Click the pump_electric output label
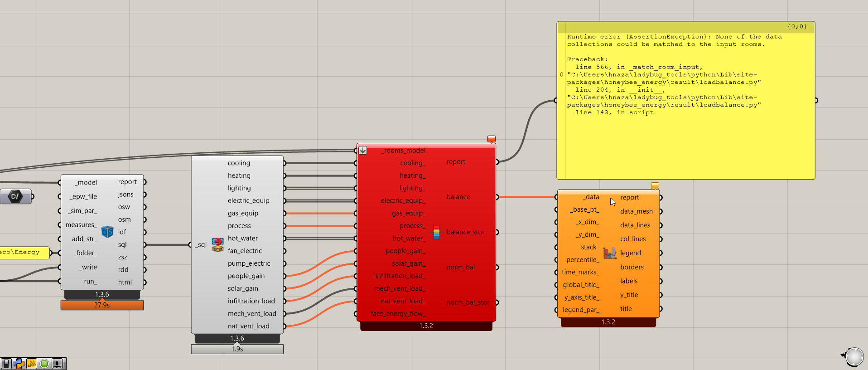Image resolution: width=868 pixels, height=370 pixels. 249,263
